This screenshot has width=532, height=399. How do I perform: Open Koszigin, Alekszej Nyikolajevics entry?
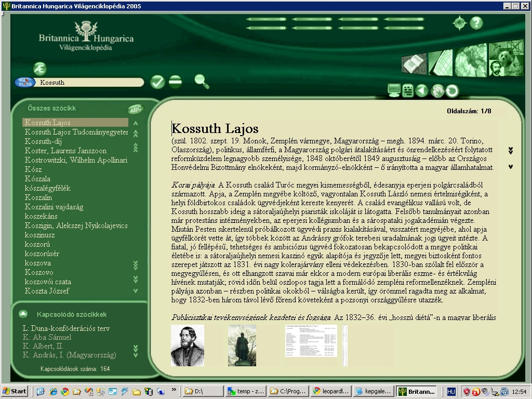click(x=76, y=225)
